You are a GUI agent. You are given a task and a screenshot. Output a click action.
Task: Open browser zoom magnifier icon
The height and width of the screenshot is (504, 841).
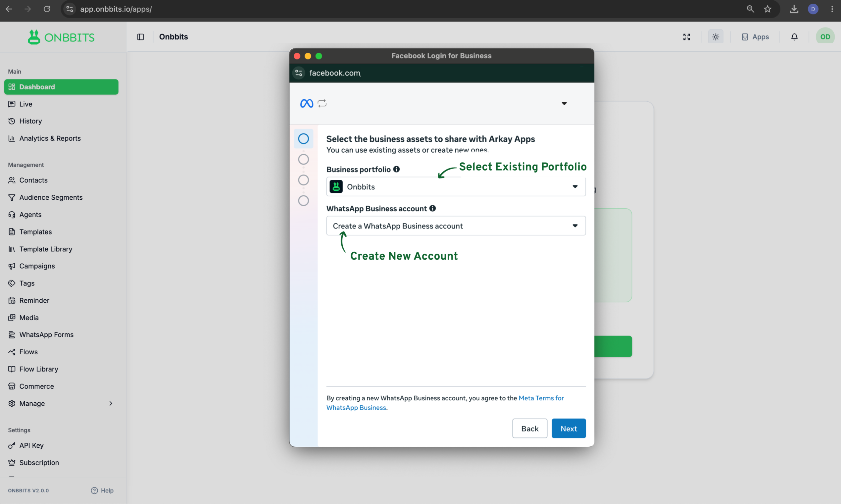(x=750, y=9)
